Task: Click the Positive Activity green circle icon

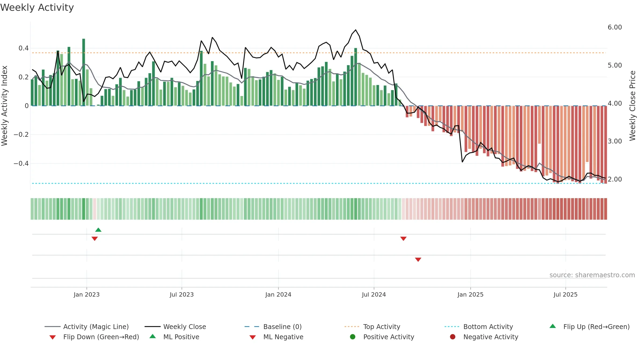Action: tap(353, 337)
